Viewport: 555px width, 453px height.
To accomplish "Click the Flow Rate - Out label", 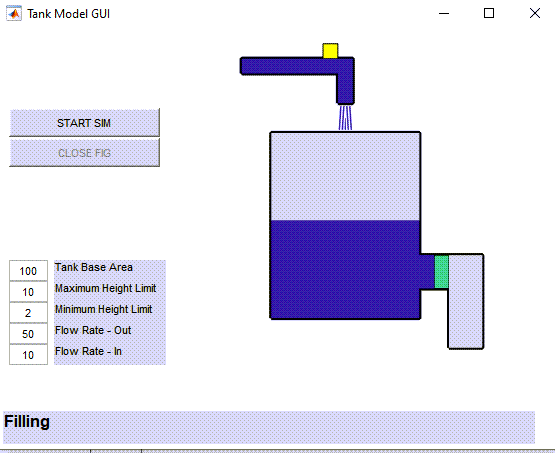I will [x=93, y=330].
